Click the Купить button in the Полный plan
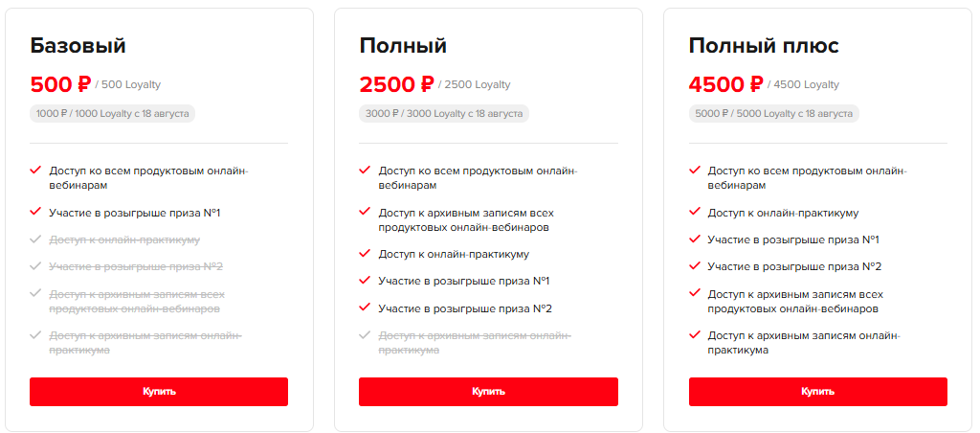Image resolution: width=980 pixels, height=433 pixels. pos(488,392)
